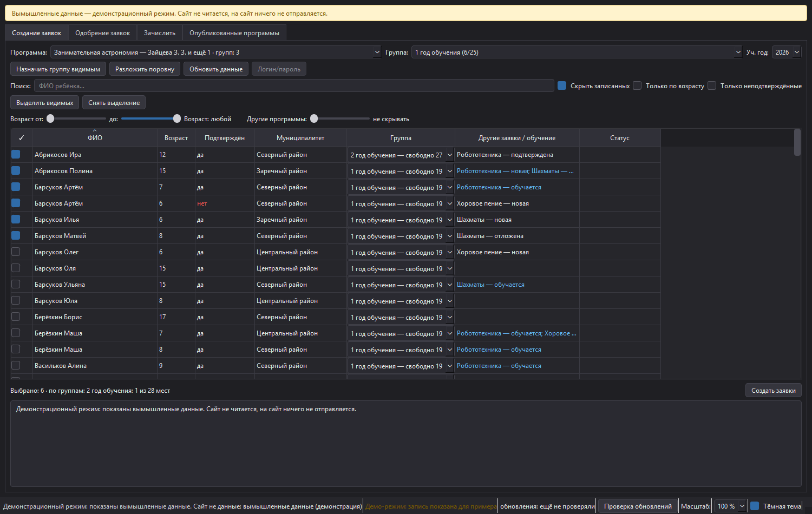Image resolution: width=812 pixels, height=514 pixels.
Task: Expand group dropdown in Васильков Алина row
Action: point(401,366)
